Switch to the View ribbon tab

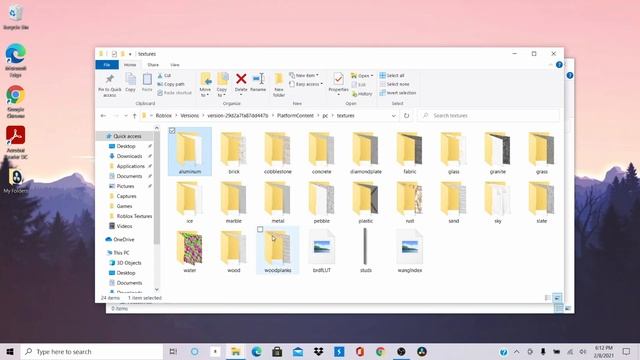(x=175, y=65)
